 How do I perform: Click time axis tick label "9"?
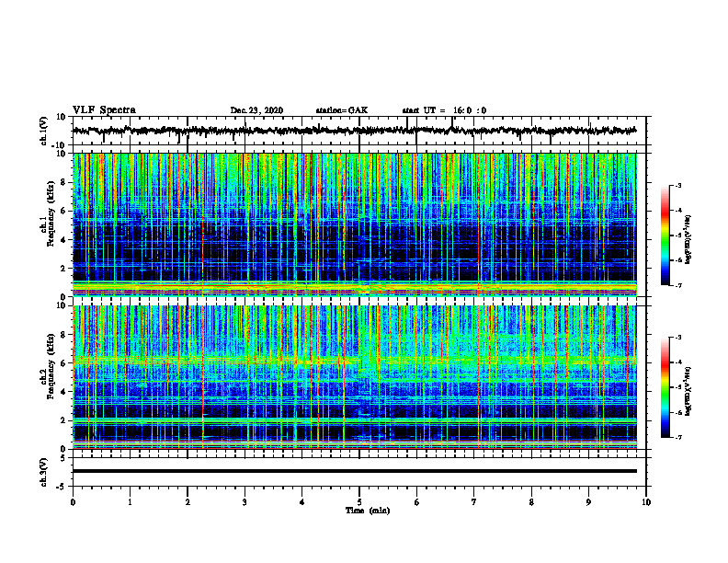(588, 502)
